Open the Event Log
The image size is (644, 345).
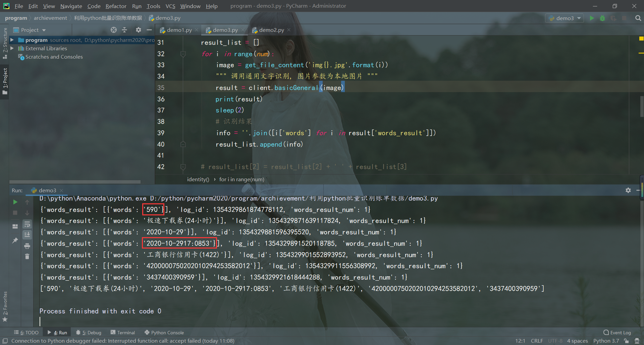(617, 333)
